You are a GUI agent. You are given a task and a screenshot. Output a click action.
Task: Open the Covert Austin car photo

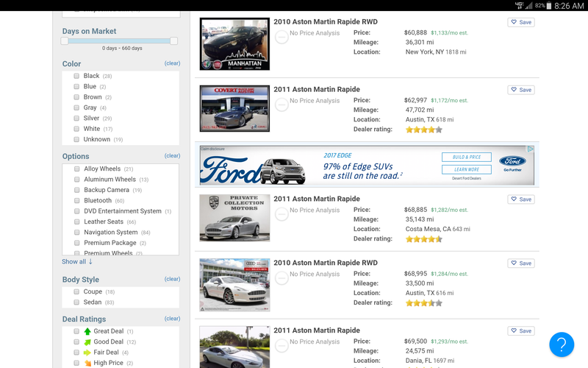point(234,108)
